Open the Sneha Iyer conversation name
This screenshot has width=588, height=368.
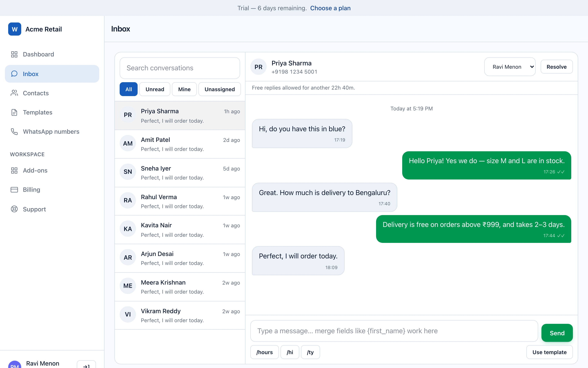[x=156, y=168]
